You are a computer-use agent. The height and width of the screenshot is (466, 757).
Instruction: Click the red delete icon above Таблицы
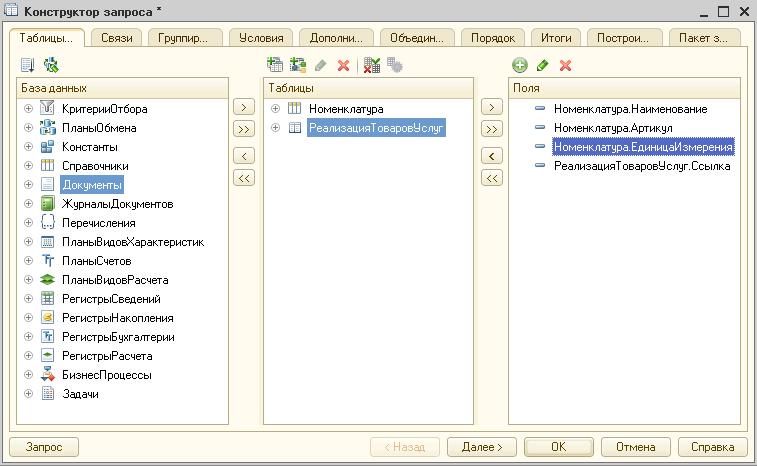pos(344,65)
